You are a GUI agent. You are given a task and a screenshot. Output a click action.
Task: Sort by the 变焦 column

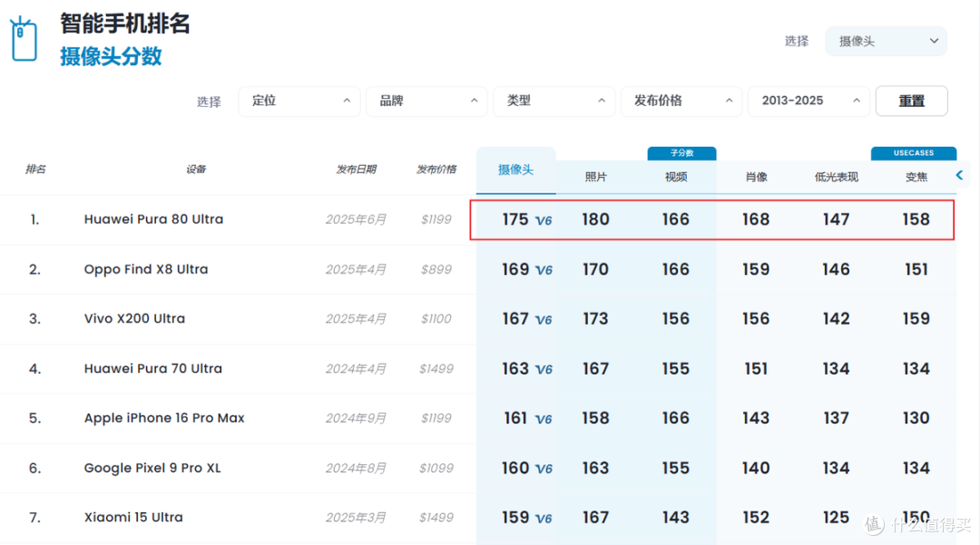(916, 178)
